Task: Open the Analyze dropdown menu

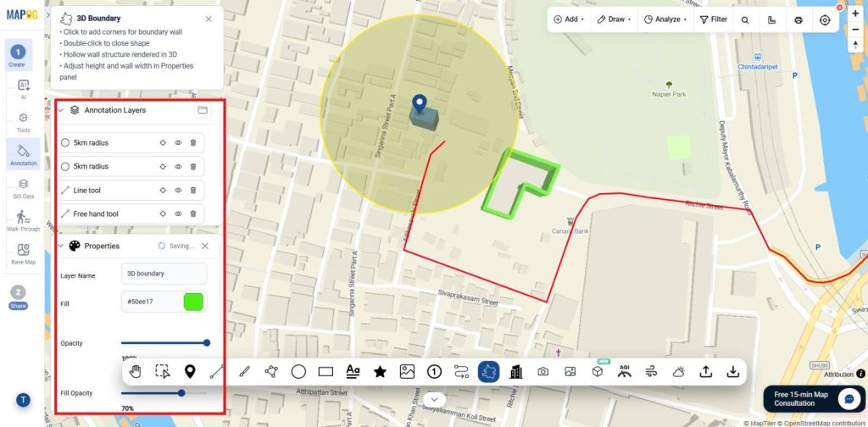Action: tap(665, 19)
